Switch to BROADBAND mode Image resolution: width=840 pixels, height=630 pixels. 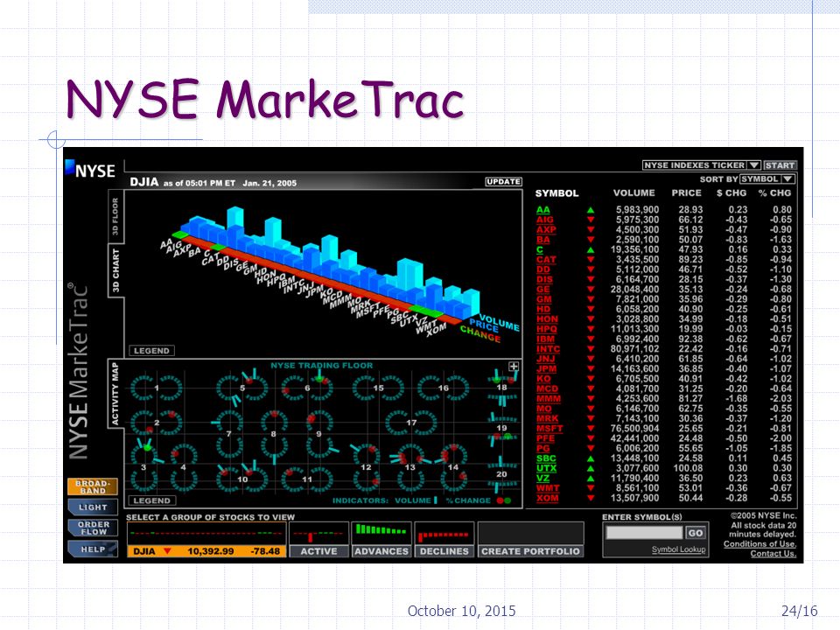[x=93, y=486]
